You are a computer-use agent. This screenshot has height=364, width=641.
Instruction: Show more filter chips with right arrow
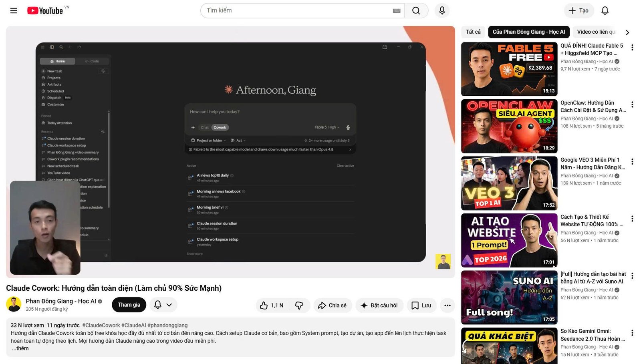627,32
